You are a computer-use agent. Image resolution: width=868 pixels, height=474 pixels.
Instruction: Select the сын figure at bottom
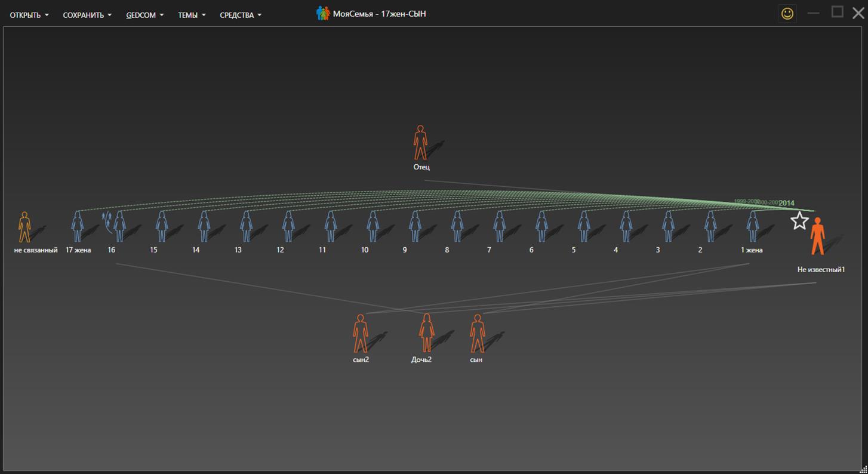click(477, 334)
